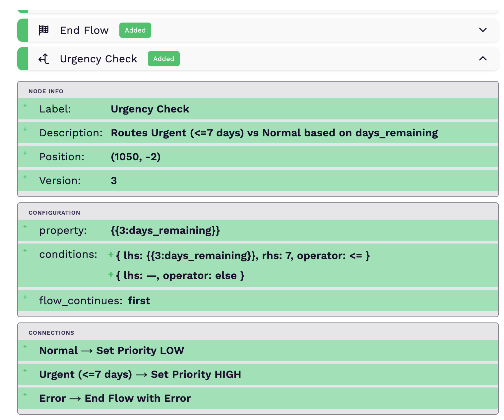The image size is (504, 420).
Task: Click the plus marker beside Version row
Action: coord(25,177)
